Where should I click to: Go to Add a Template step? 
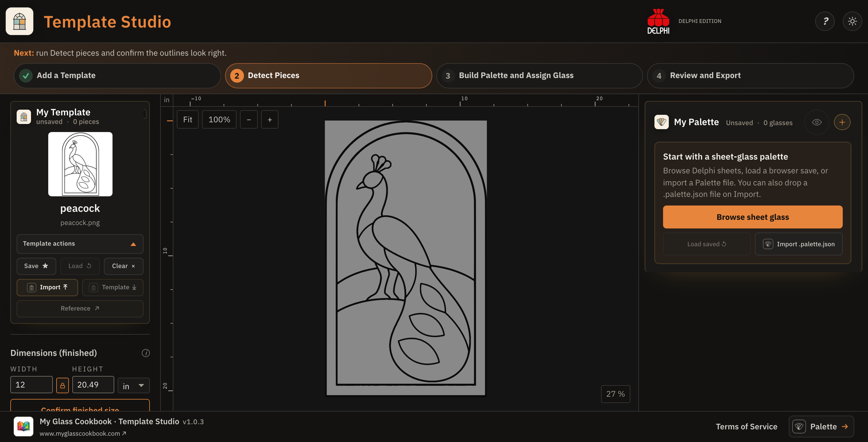coord(117,75)
